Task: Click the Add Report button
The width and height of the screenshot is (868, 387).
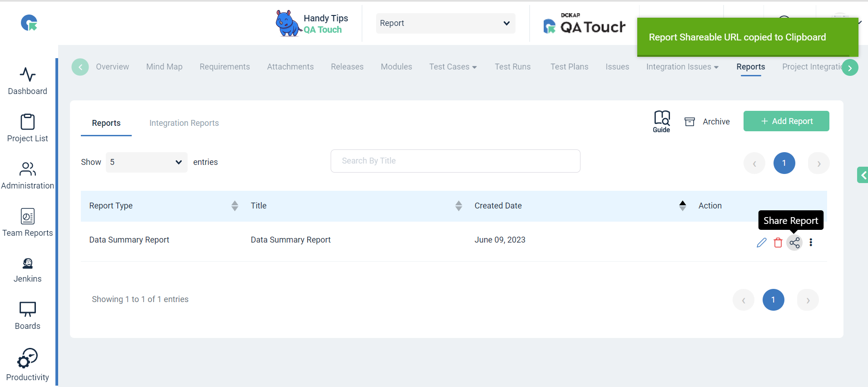Action: (x=786, y=121)
